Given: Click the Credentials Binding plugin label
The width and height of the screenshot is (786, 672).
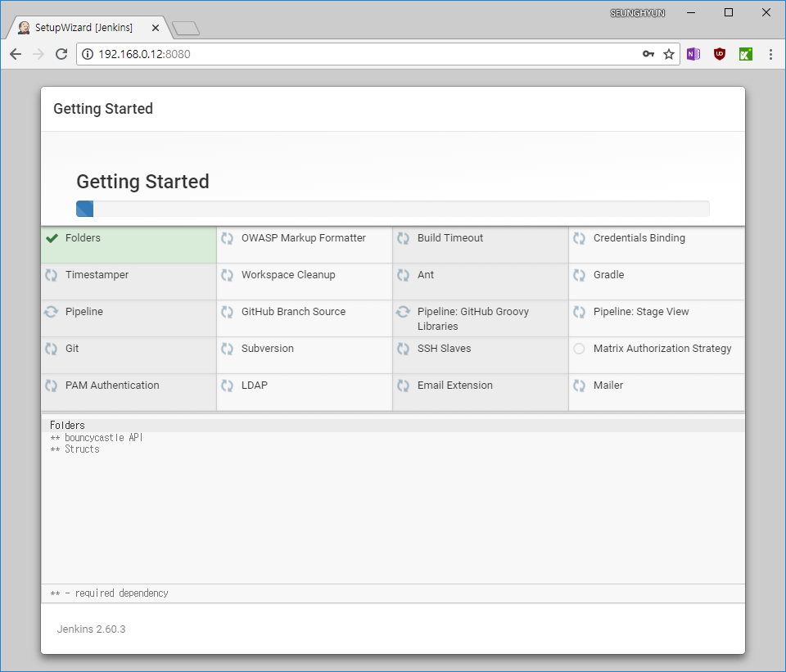Looking at the screenshot, I should [x=639, y=238].
